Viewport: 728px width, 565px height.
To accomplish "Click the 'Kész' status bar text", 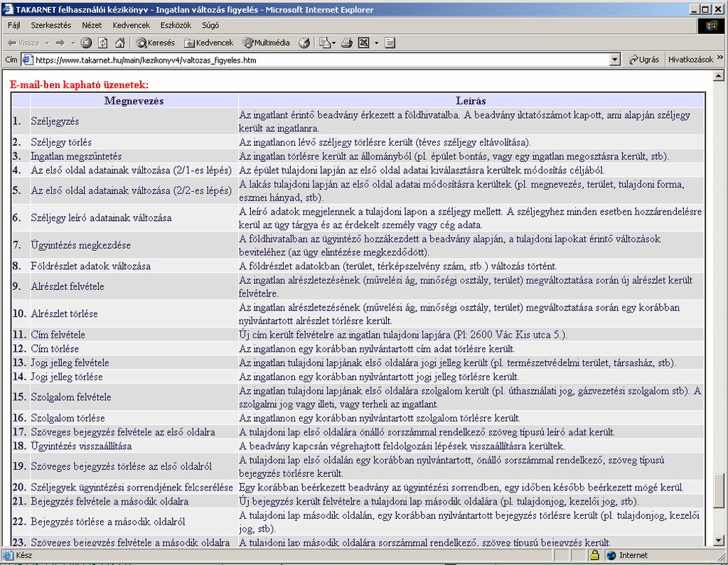I will tap(24, 555).
